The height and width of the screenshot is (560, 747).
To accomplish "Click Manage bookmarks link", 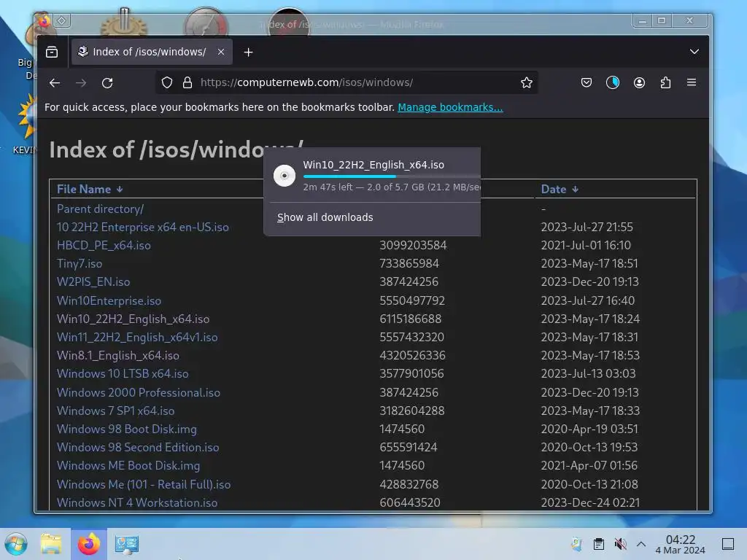I will (x=450, y=107).
